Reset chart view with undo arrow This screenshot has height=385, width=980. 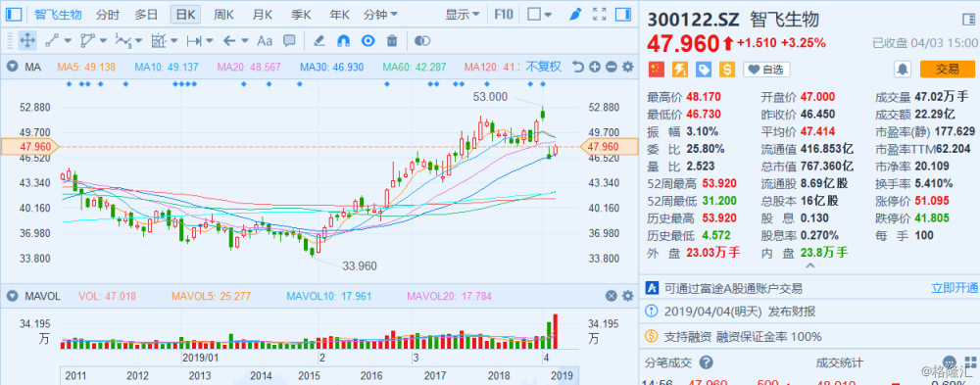tap(578, 67)
